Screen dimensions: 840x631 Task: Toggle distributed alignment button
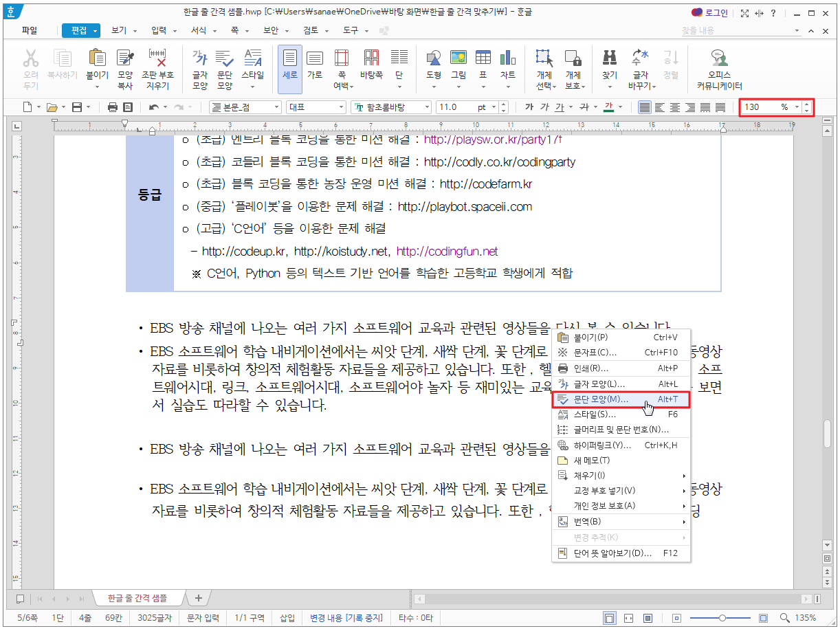coord(705,107)
